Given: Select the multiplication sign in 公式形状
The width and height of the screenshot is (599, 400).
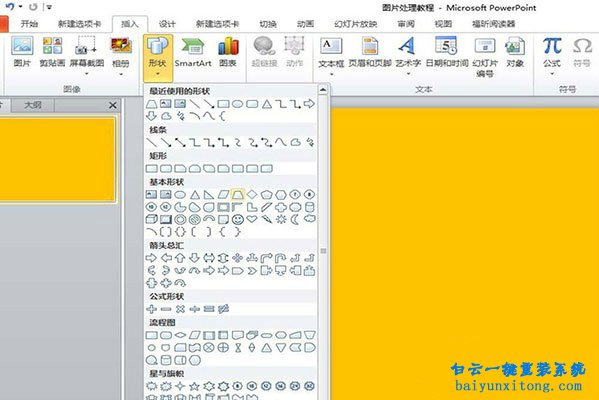Looking at the screenshot, I should tap(180, 309).
